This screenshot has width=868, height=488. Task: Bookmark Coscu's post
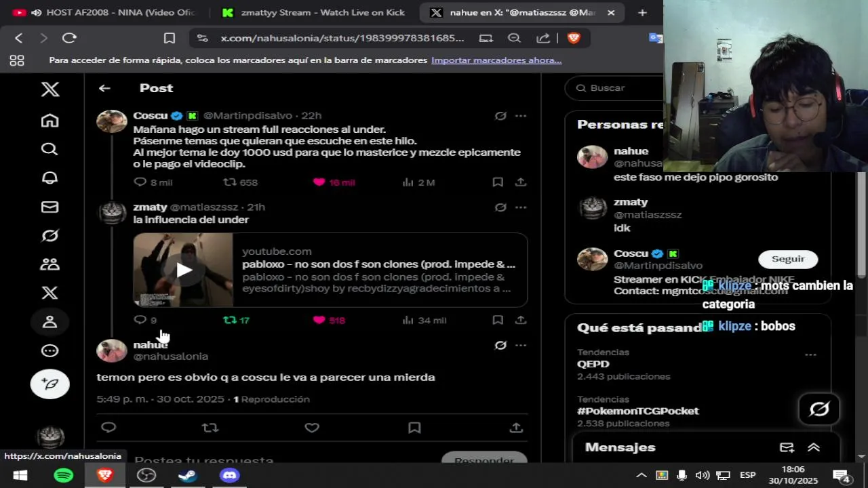(498, 182)
